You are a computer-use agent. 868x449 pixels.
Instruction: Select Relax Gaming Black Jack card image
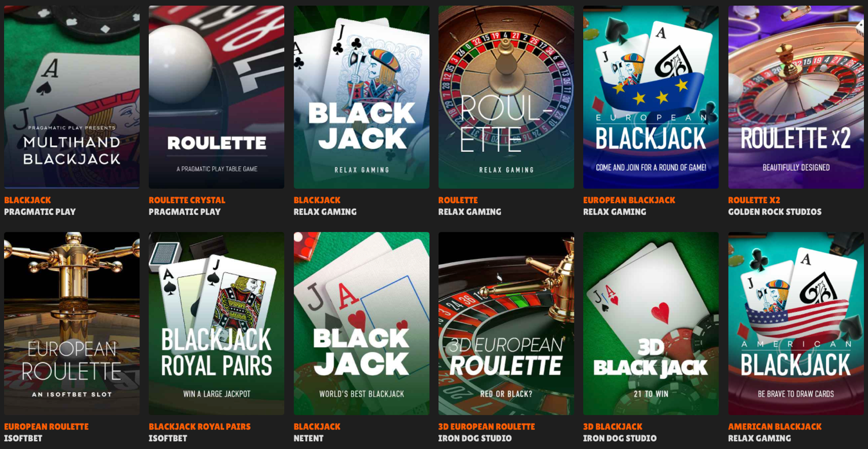point(361,97)
